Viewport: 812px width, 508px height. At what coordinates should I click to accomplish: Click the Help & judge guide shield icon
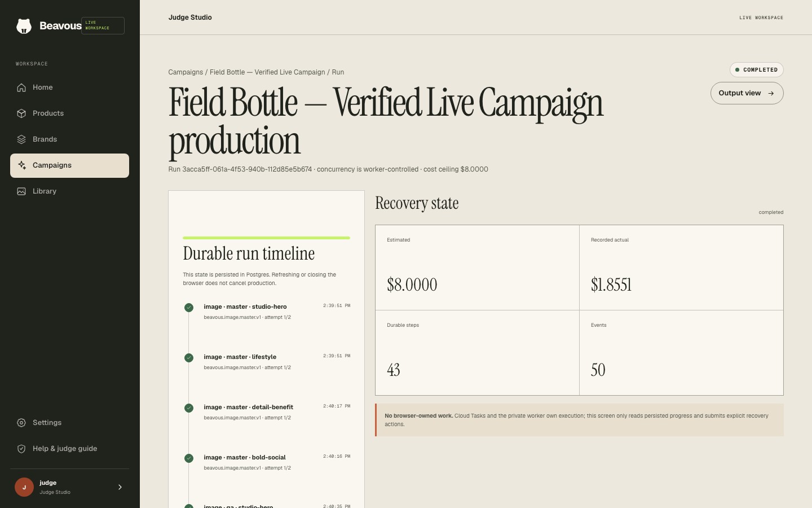coord(21,449)
